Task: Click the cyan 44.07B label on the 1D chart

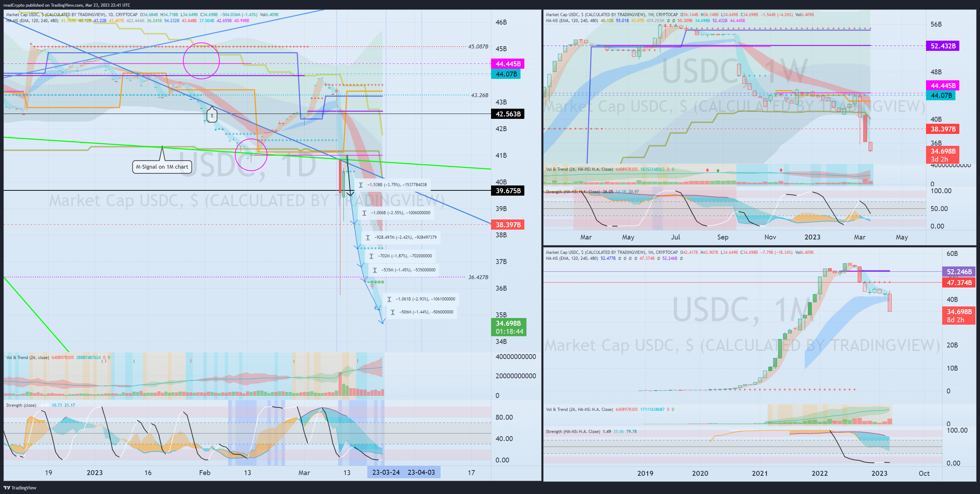Action: (506, 74)
